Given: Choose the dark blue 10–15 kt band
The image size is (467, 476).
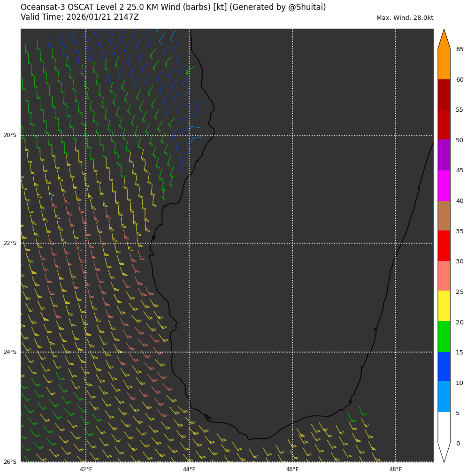Looking at the screenshot, I should [x=444, y=367].
